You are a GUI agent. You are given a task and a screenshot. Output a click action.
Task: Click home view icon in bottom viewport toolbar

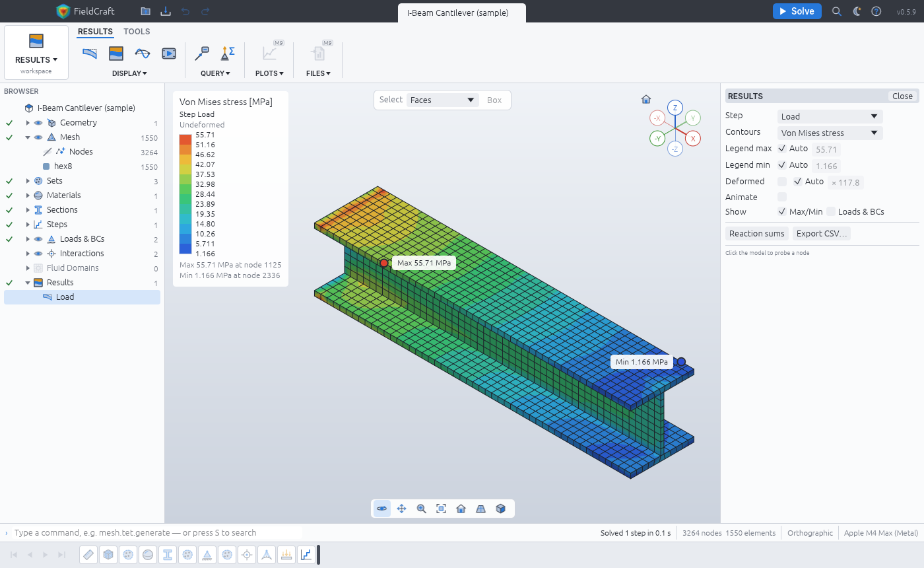461,509
